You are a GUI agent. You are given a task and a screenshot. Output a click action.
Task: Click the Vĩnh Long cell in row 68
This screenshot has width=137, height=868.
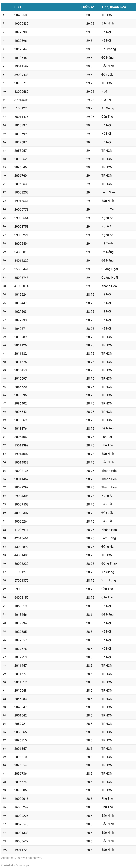[x=109, y=580]
